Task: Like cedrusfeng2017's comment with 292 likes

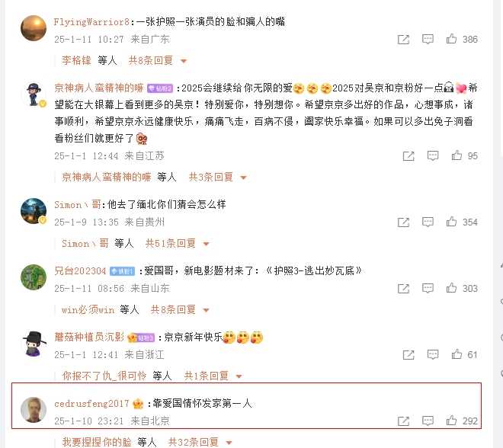Action: [x=451, y=421]
